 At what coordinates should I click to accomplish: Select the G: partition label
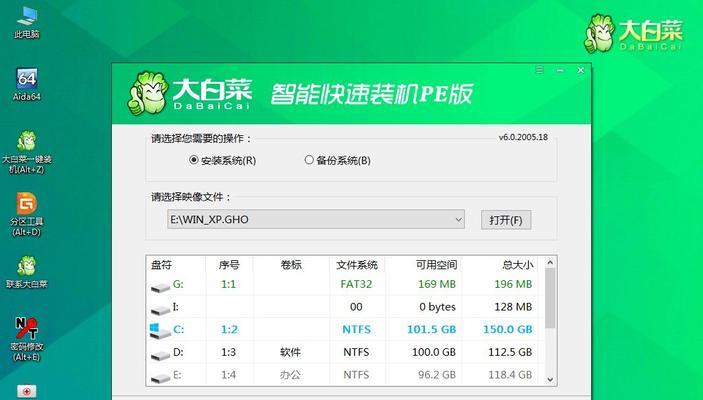pos(178,284)
